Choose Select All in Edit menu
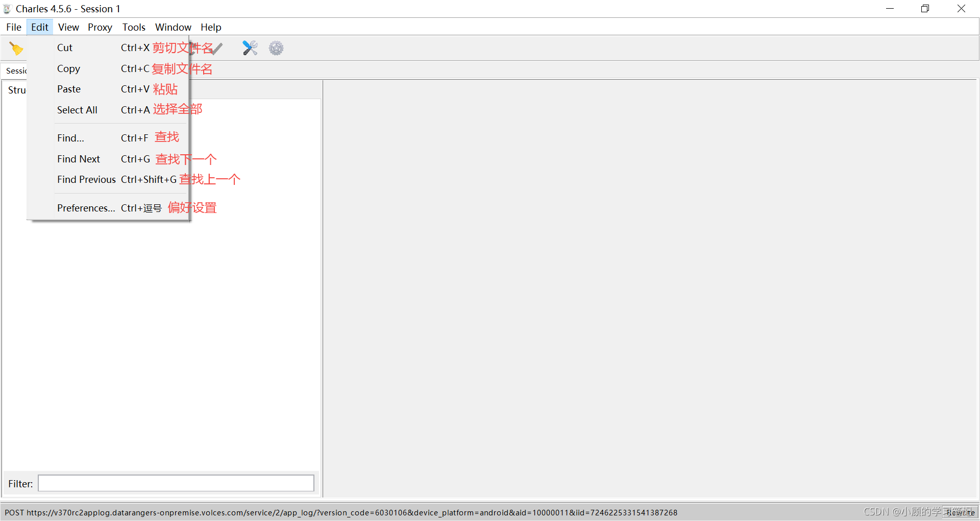 pos(108,110)
